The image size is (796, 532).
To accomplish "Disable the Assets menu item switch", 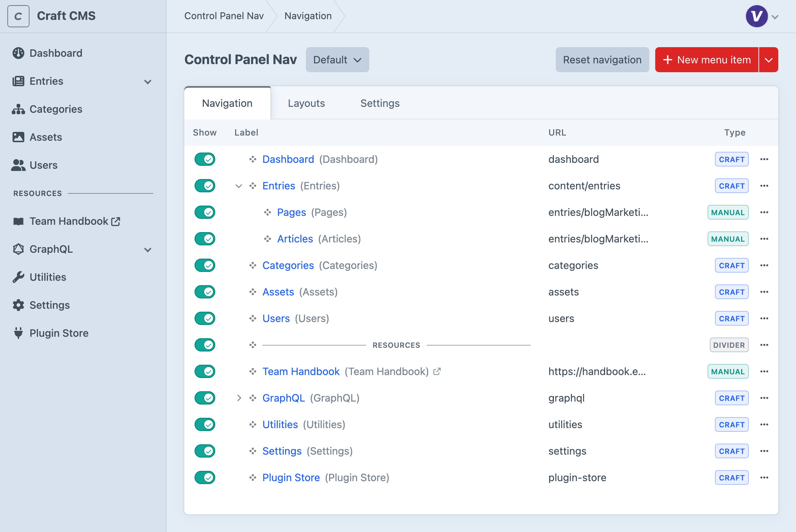I will (x=205, y=292).
